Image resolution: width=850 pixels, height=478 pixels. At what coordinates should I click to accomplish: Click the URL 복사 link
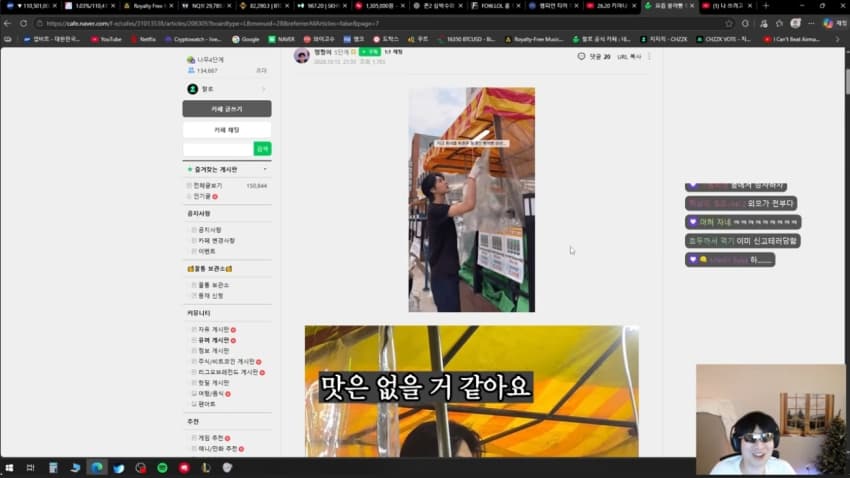629,56
